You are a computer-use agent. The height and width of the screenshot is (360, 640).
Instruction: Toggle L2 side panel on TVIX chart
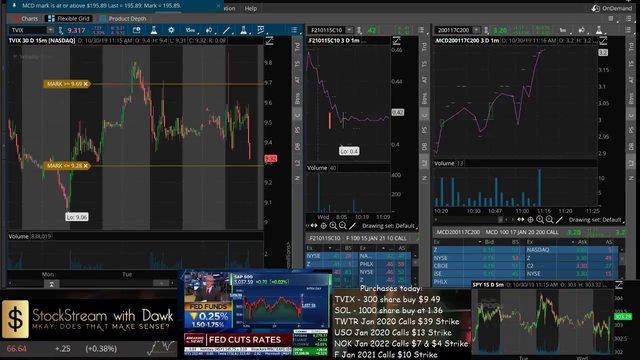coord(297,162)
